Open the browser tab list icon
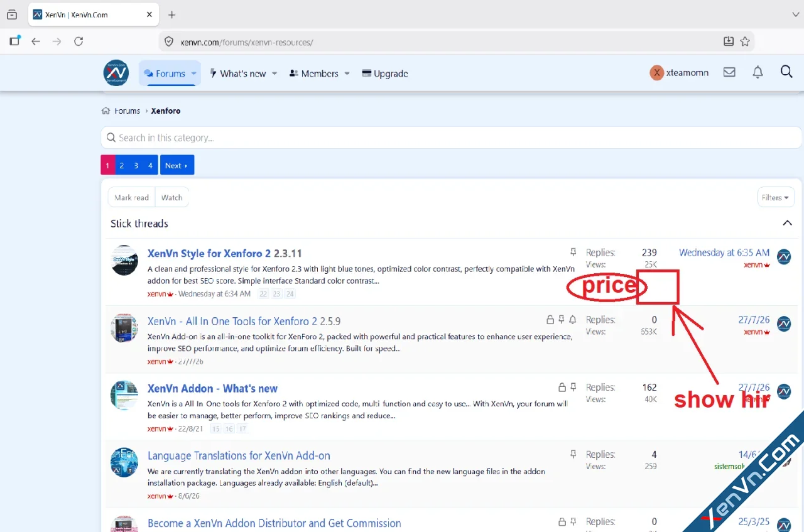Screen dimensions: 804x532 coord(11,14)
